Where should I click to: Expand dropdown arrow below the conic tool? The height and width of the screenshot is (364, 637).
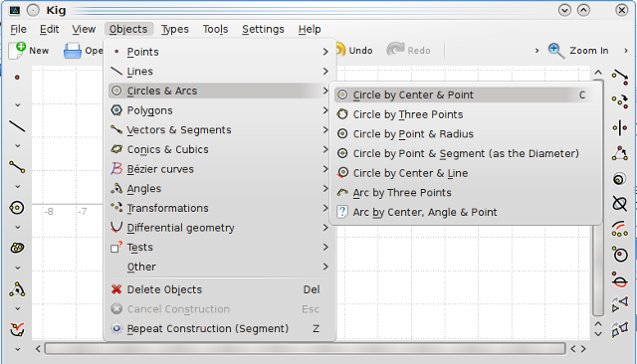(18, 268)
